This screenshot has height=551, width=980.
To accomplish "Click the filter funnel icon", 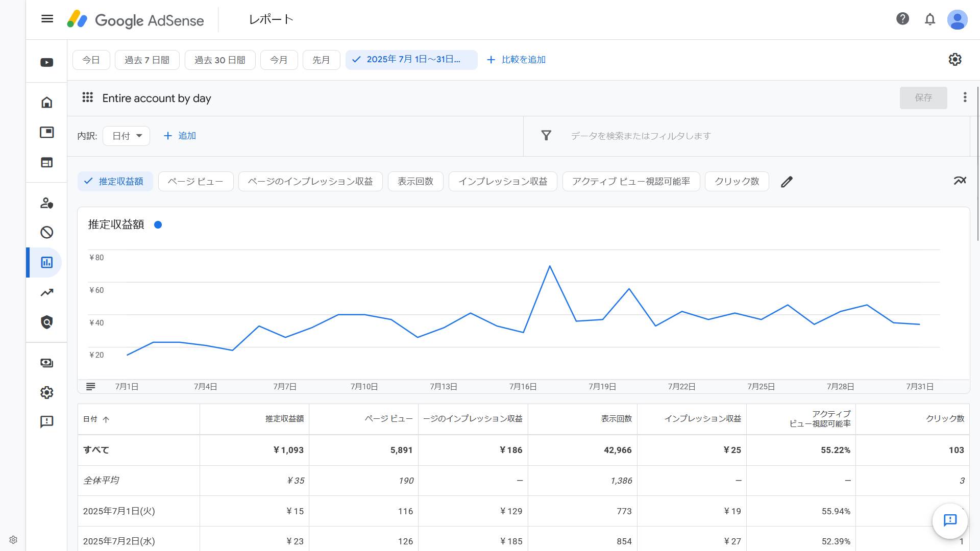I will tap(546, 136).
